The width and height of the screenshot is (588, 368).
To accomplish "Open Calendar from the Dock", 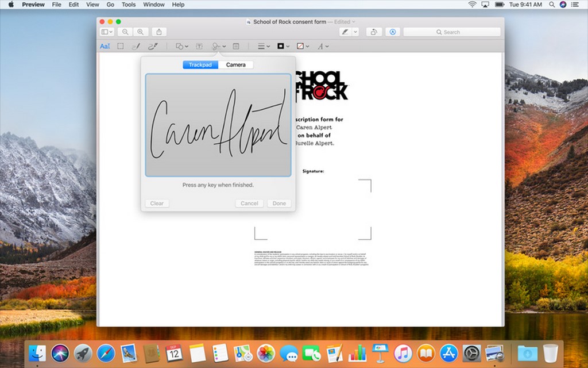I will pyautogui.click(x=175, y=354).
